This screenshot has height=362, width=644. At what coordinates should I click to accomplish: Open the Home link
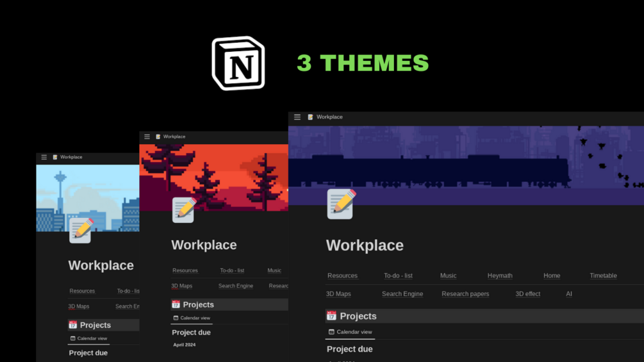pos(552,276)
